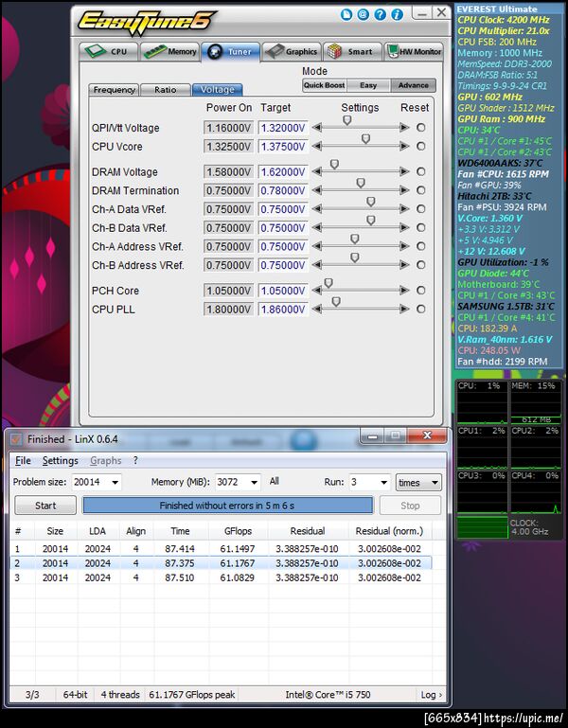Choose Quick Boost mode
This screenshot has width=568, height=728.
coord(324,85)
